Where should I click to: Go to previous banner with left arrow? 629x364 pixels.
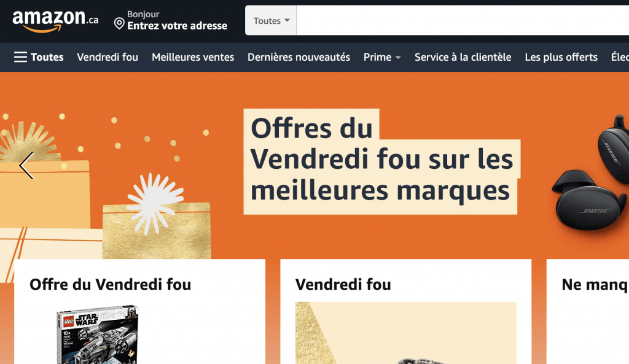tap(27, 165)
